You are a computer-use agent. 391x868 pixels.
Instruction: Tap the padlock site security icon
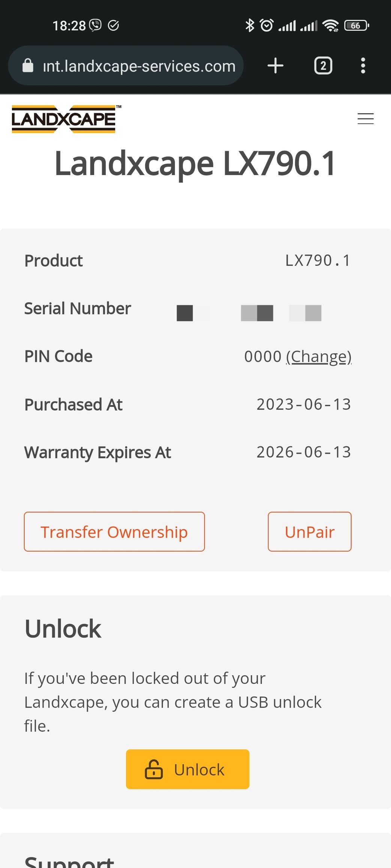28,66
